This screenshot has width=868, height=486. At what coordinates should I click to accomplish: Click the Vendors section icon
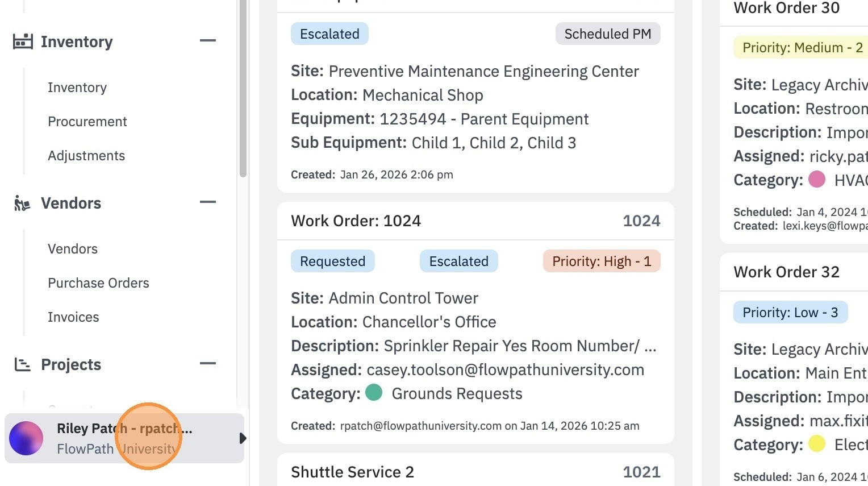click(22, 203)
